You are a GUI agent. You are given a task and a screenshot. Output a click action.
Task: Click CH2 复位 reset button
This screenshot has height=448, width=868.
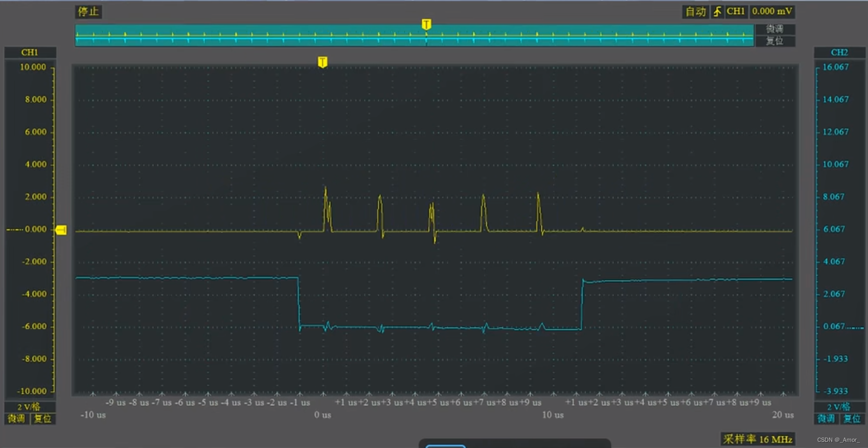click(852, 419)
